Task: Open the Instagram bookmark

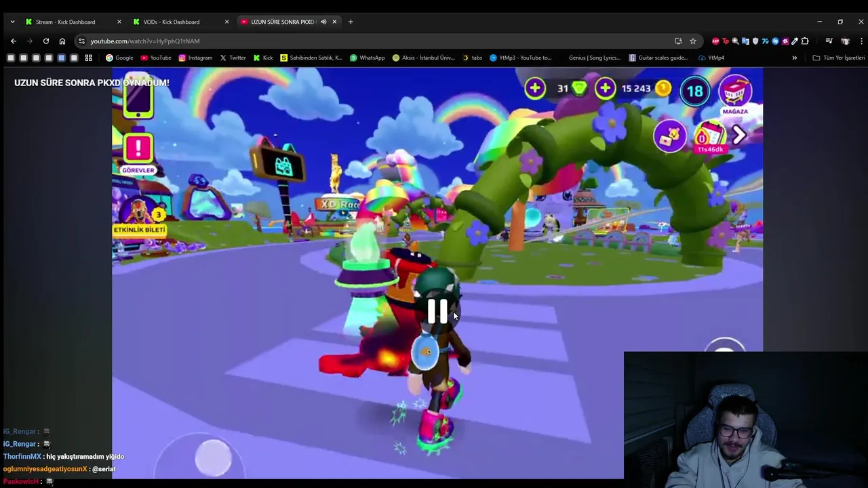Action: click(195, 58)
